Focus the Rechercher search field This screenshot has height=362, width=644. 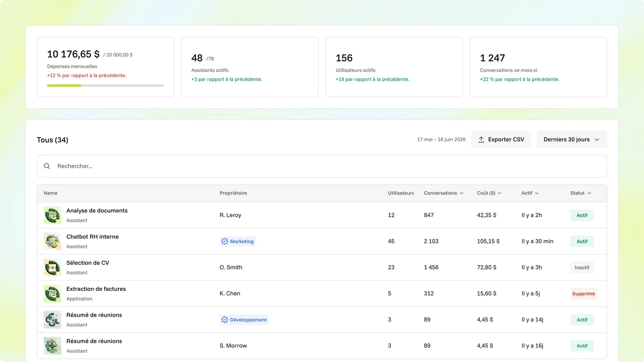322,166
